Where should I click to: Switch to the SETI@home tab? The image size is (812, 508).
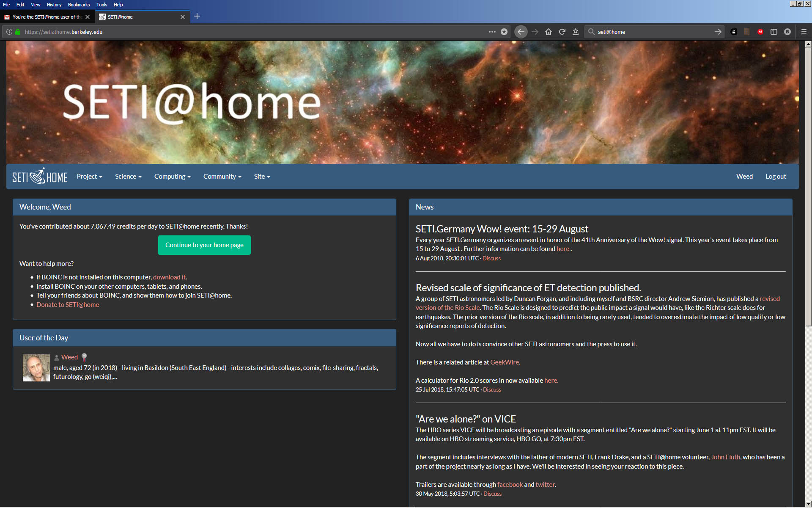142,17
